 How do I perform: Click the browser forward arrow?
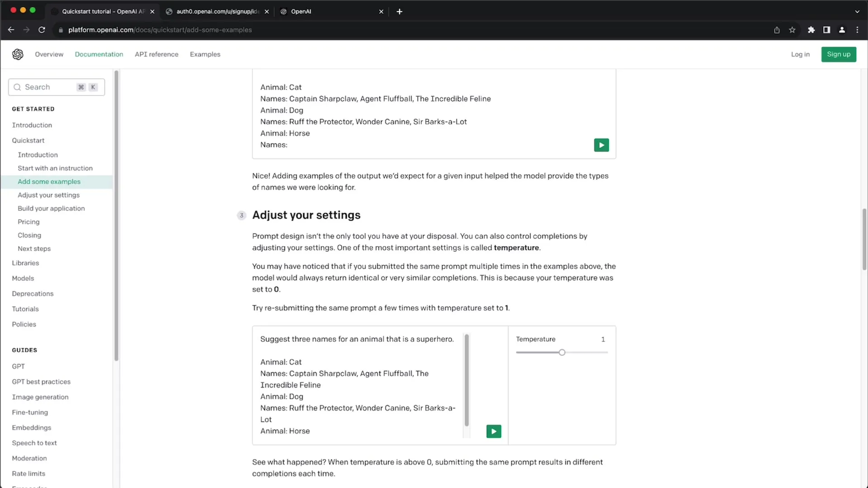26,30
